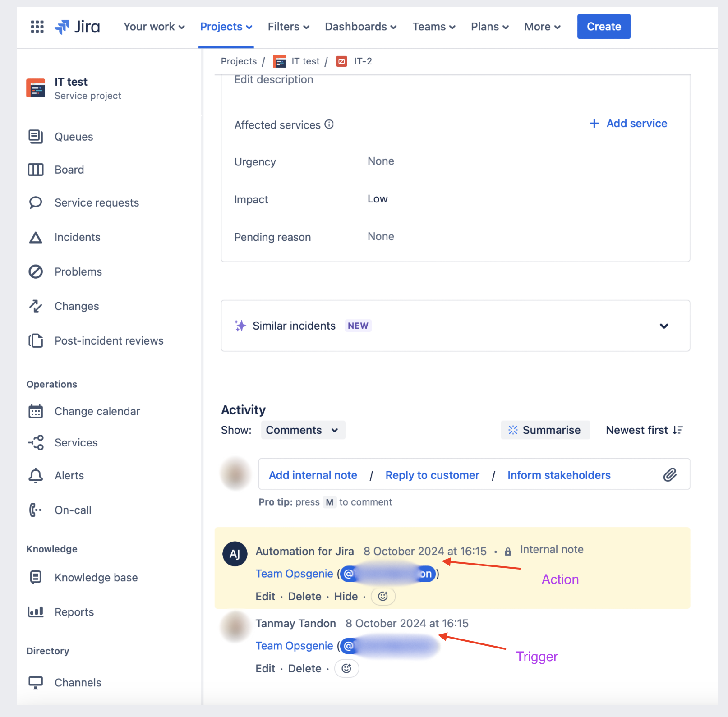The width and height of the screenshot is (728, 717).
Task: Open the Show Comments filter dropdown
Action: pyautogui.click(x=303, y=430)
